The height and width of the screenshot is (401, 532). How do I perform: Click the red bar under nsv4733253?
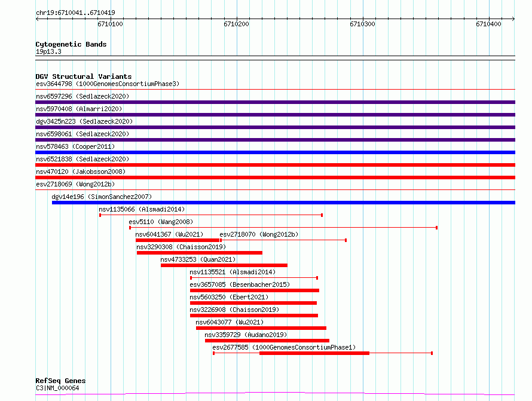click(224, 265)
